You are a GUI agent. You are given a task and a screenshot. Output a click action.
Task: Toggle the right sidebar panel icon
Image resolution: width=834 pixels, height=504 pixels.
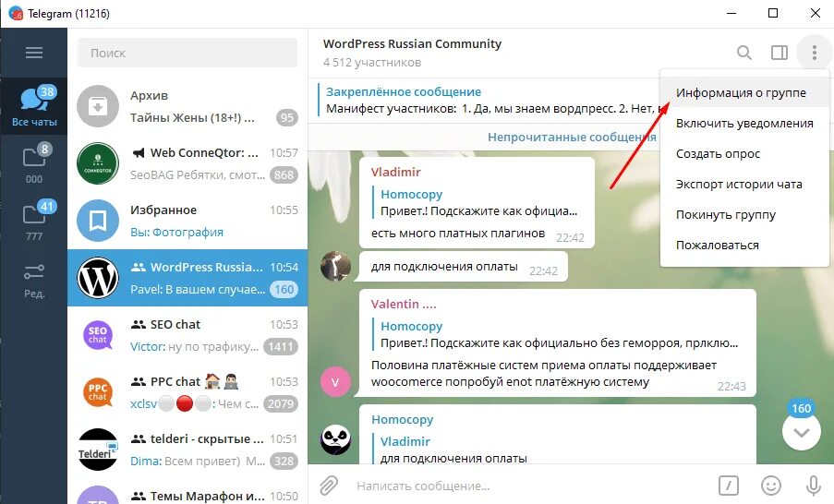coord(780,53)
